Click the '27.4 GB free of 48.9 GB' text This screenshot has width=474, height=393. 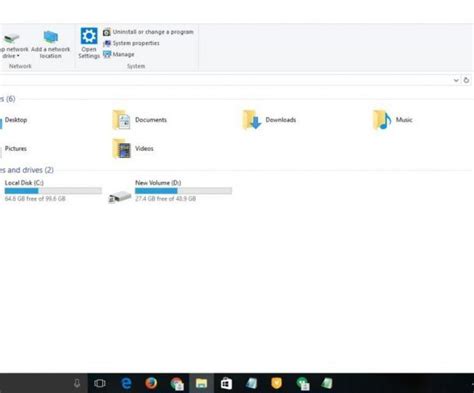[x=165, y=199]
